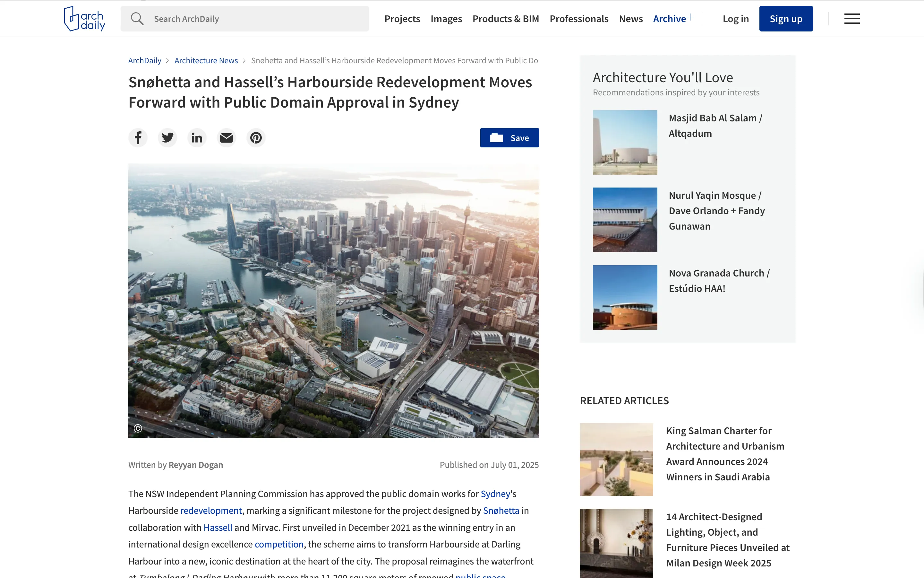Click 'Published on July 01, 2025' text
924x578 pixels.
pyautogui.click(x=489, y=465)
